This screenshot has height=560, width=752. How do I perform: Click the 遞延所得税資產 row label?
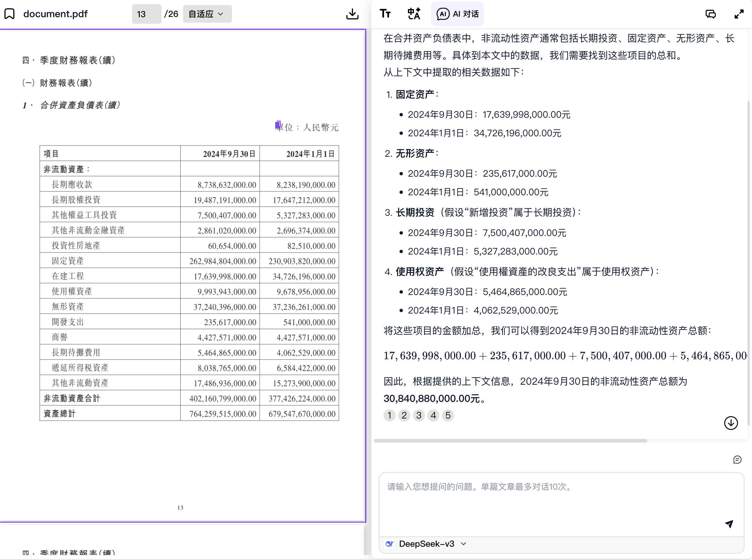click(x=80, y=368)
